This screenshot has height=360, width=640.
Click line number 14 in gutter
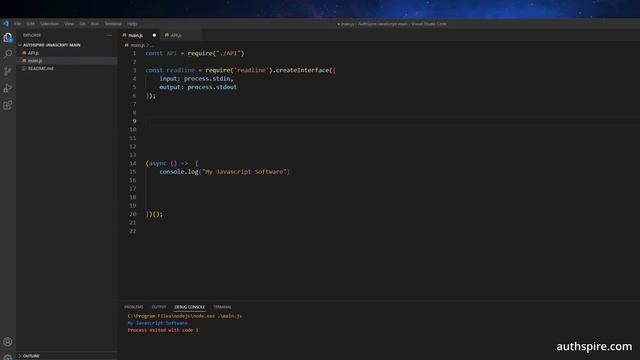point(133,163)
